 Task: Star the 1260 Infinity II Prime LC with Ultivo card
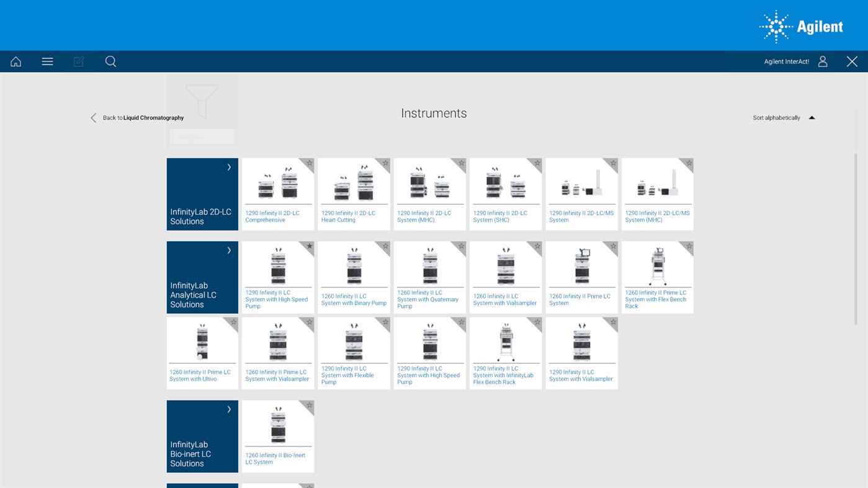(x=233, y=322)
